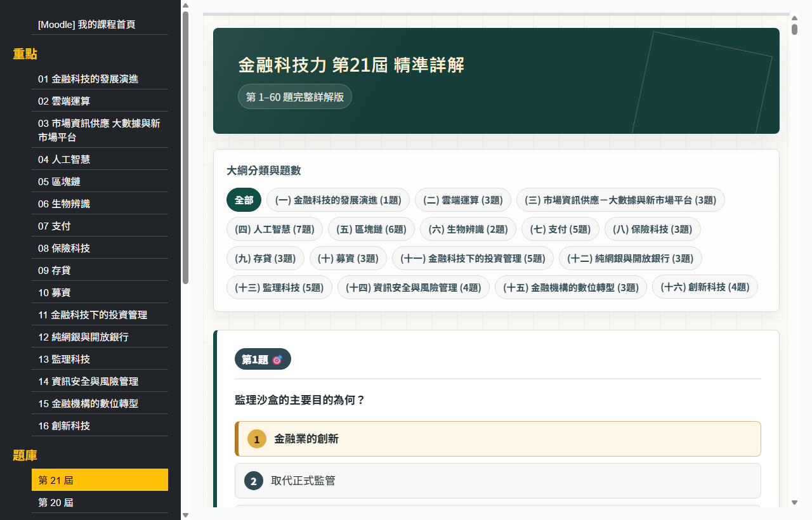The height and width of the screenshot is (520, 812).
Task: Open 16 創新科技 sidebar link
Action: (x=100, y=426)
